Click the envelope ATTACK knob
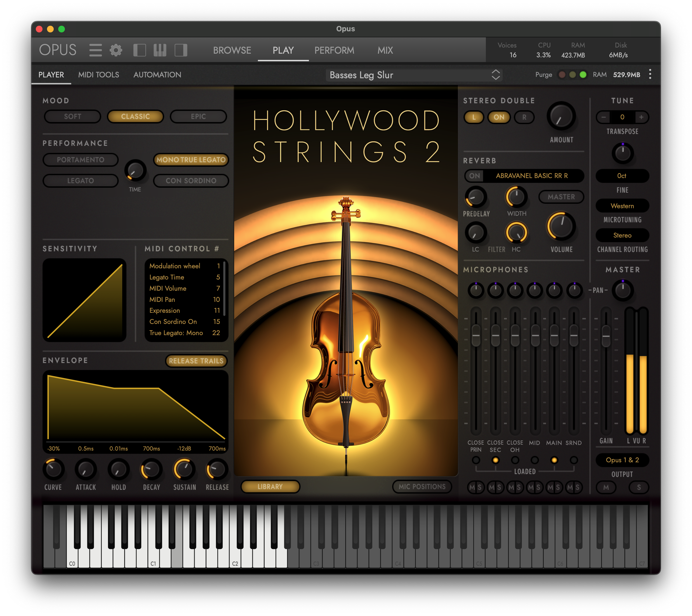The height and width of the screenshot is (616, 692). [86, 469]
